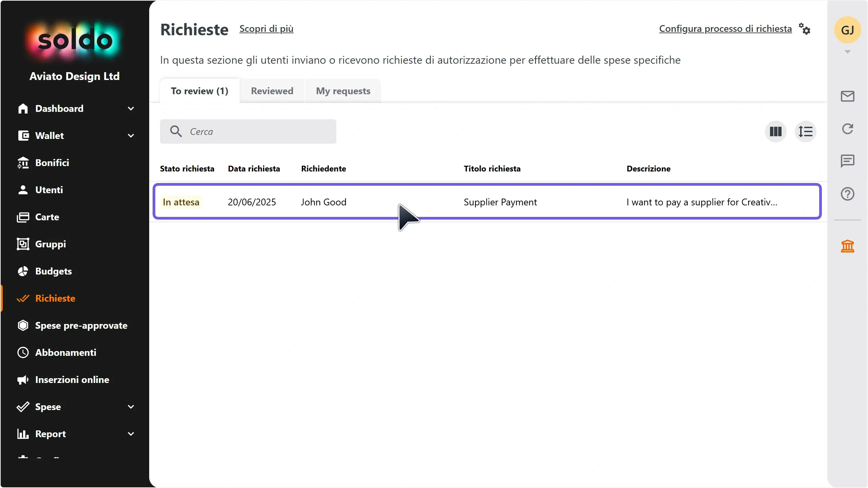Select Richieste in the sidebar
Screen dimensions: 868x488
55,298
